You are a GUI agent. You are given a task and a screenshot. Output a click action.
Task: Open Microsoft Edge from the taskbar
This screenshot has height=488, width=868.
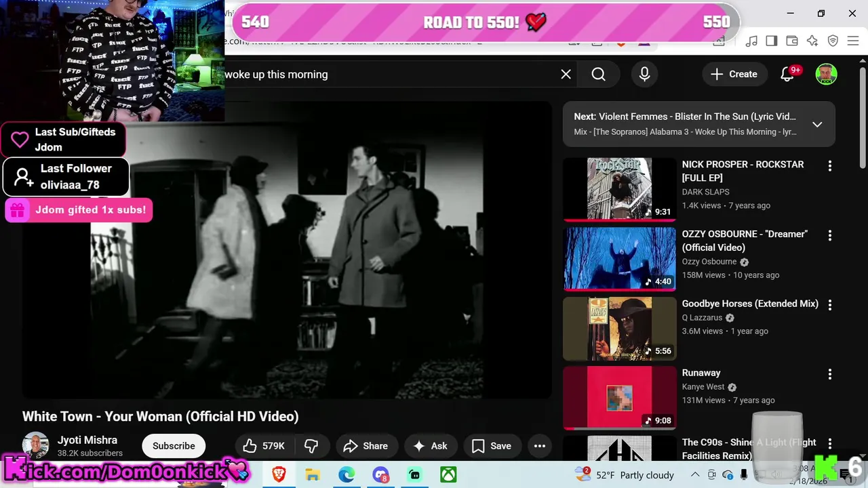347,474
